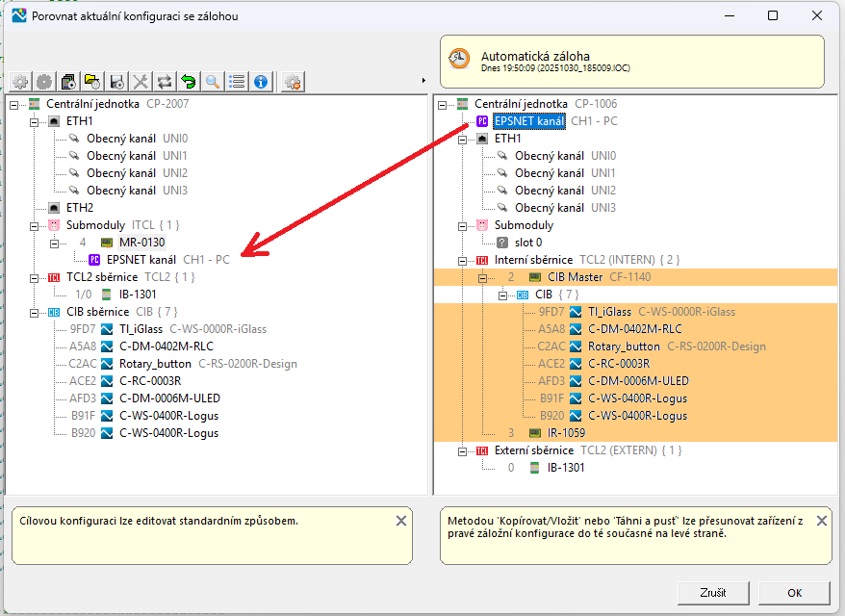845x616 pixels.
Task: Click the swap arrows toolbar icon
Action: (x=165, y=82)
